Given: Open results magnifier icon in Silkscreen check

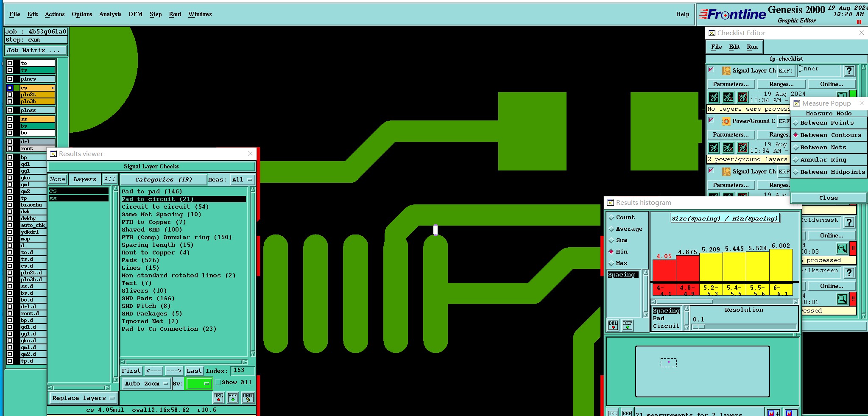Looking at the screenshot, I should 842,299.
